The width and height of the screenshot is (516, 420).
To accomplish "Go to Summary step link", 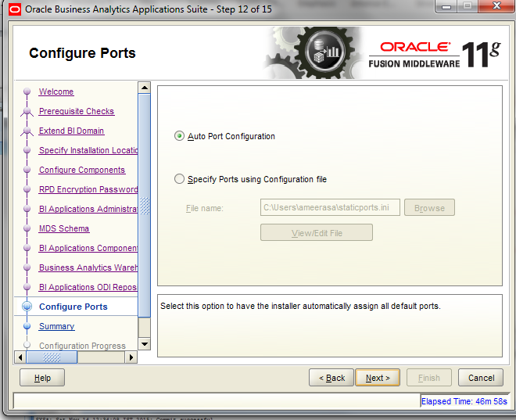I will tap(56, 326).
